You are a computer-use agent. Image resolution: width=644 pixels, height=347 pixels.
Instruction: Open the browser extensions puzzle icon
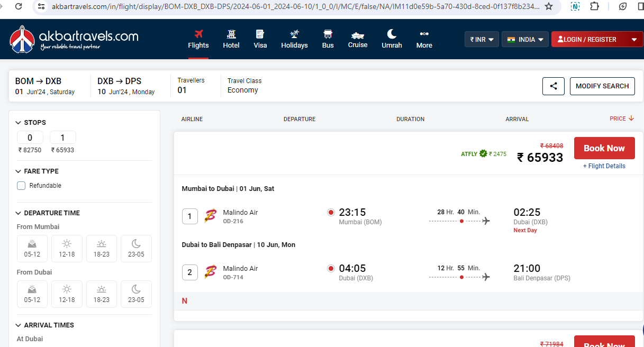[594, 7]
